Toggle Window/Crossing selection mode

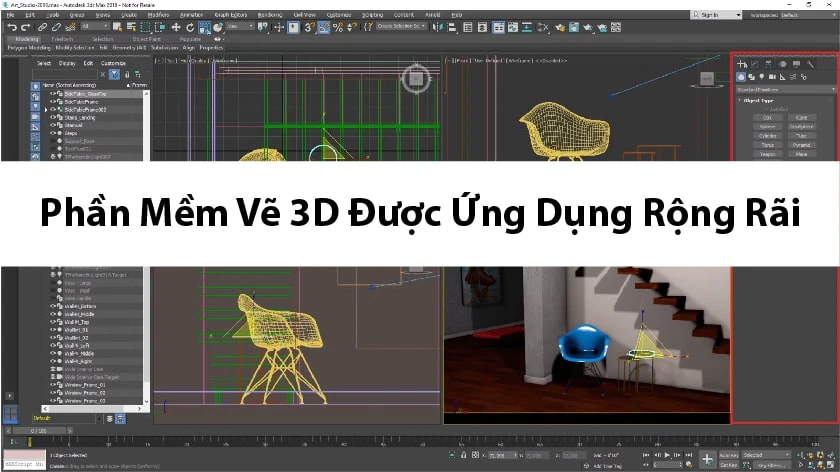pyautogui.click(x=160, y=27)
